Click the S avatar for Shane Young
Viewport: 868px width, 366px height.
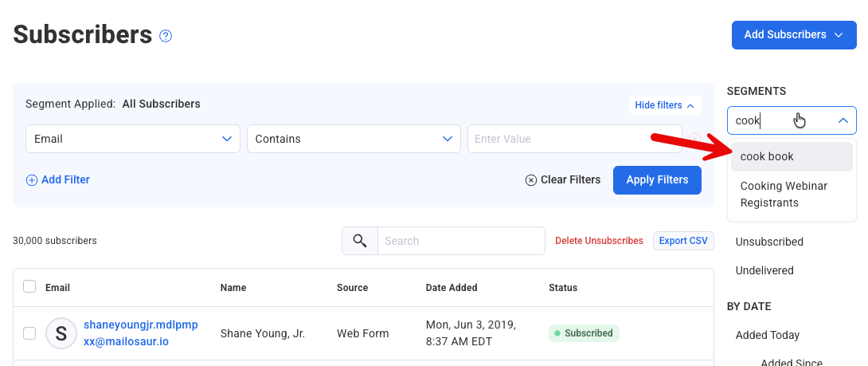point(61,333)
